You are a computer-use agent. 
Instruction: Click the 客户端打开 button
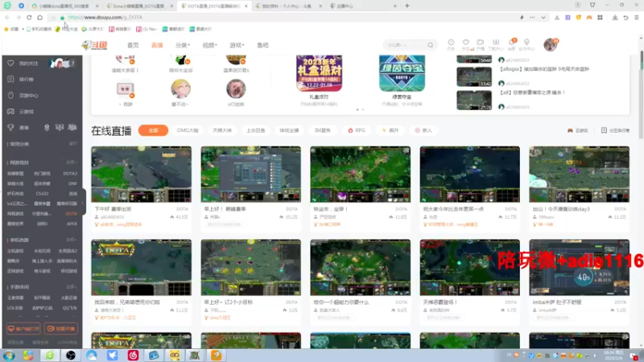[x=23, y=329]
